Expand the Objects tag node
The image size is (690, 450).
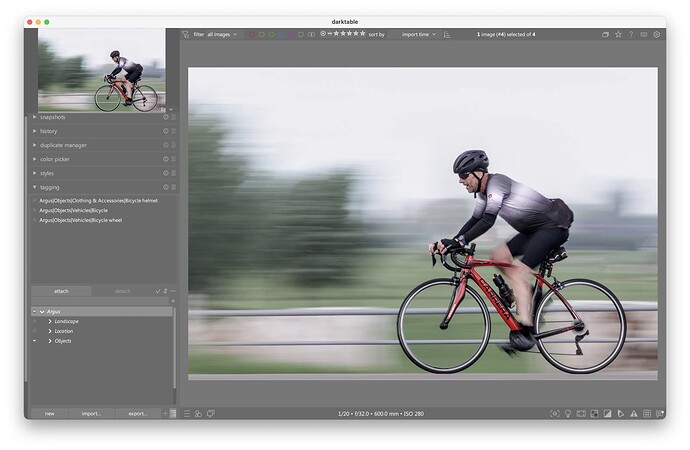pos(50,341)
